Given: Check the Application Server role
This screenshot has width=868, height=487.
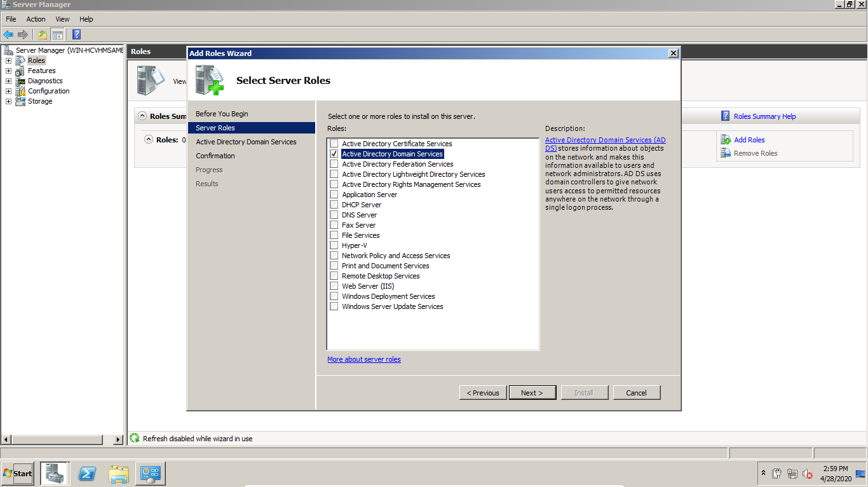Looking at the screenshot, I should (x=334, y=195).
